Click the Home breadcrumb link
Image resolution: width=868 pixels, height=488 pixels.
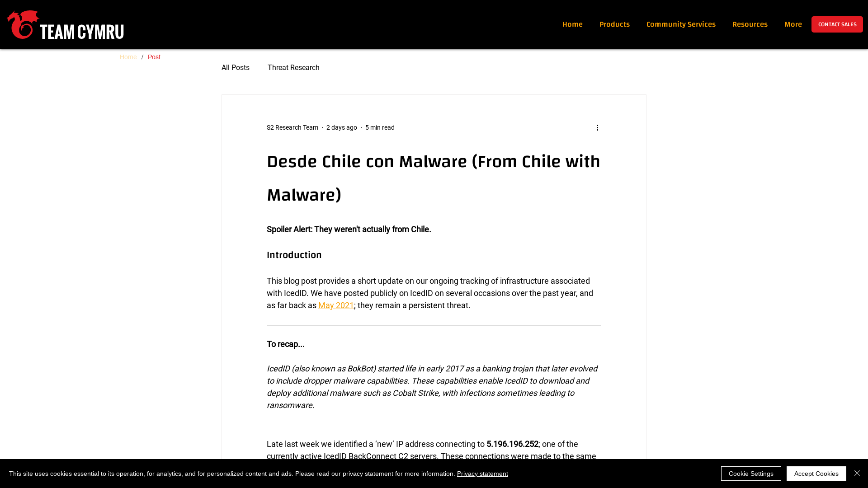[128, 56]
